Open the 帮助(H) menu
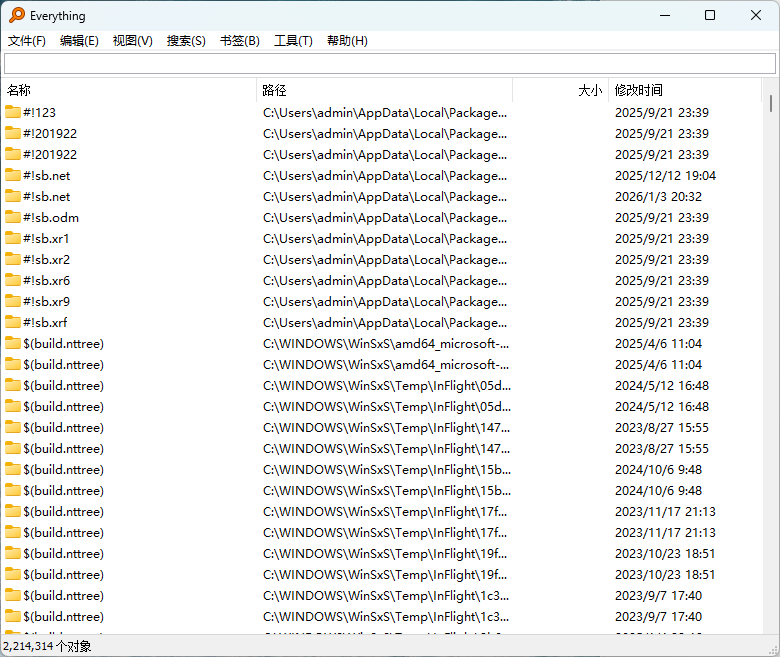Image resolution: width=780 pixels, height=657 pixels. pos(347,41)
